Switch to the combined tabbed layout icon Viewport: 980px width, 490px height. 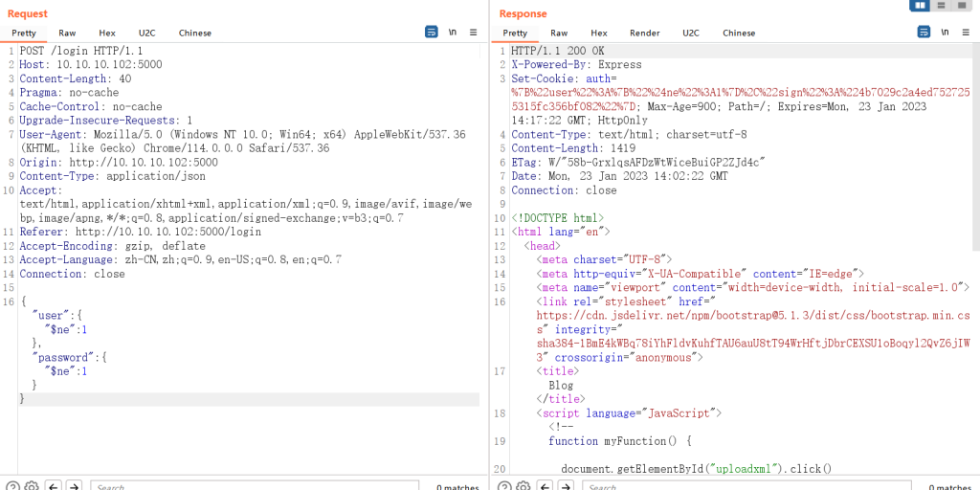pos(963,6)
